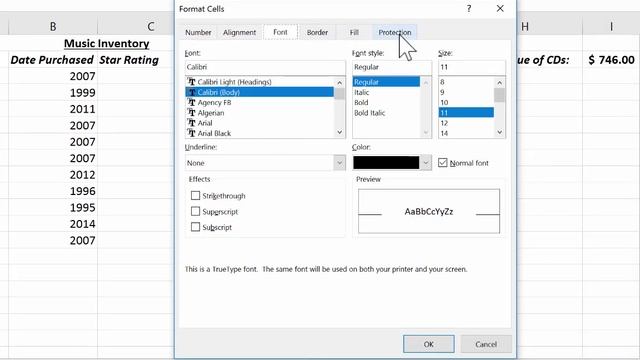Screen dimensions: 640x360
Task: Select the Font tab
Action: pyautogui.click(x=280, y=32)
